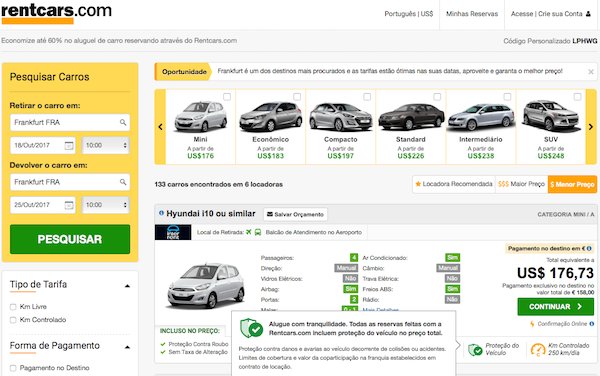This screenshot has width=600, height=376.
Task: Click the left arrow of car category carousel
Action: click(160, 127)
